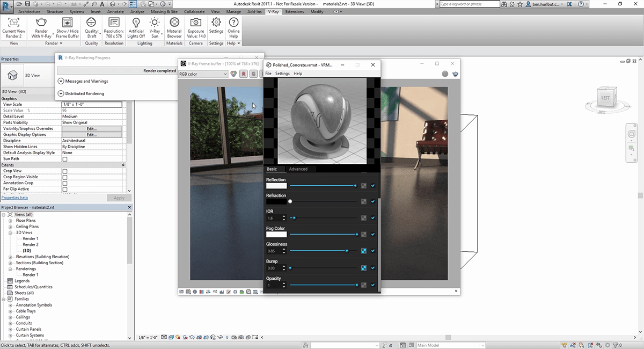Switch to Advanced tab in material editor

298,169
